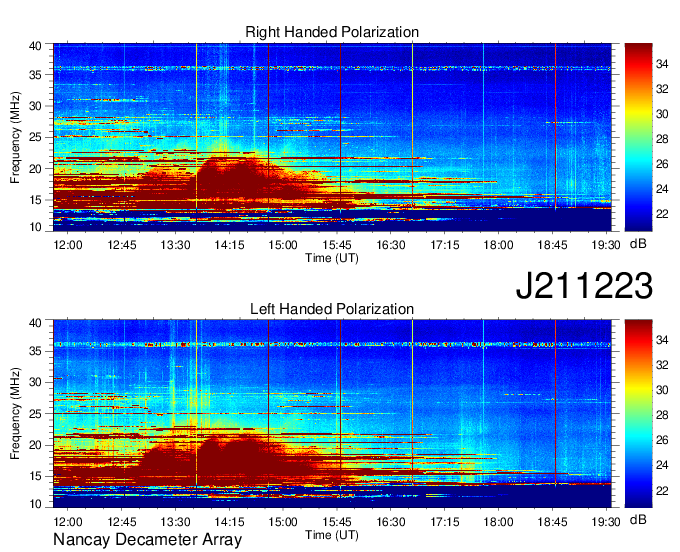This screenshot has height=552, width=680.
Task: Click the bottom plot's "Frequency (MHz)" axis label
Action: click(15, 414)
